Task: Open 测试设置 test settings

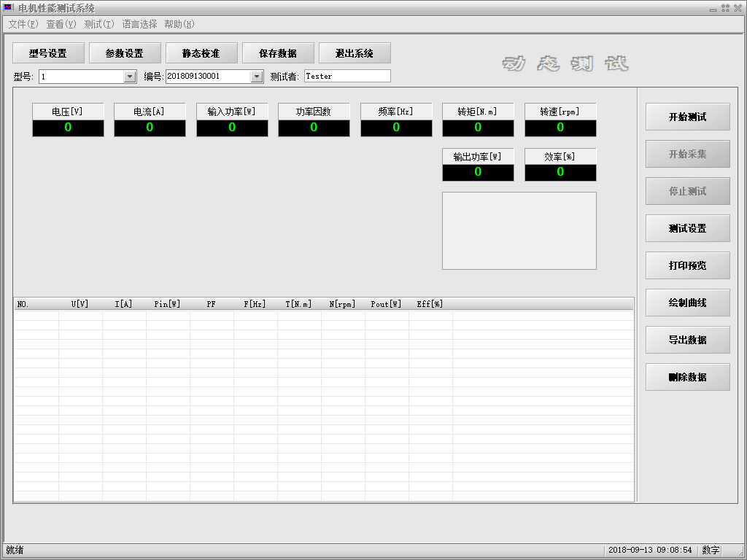Action: coord(687,228)
